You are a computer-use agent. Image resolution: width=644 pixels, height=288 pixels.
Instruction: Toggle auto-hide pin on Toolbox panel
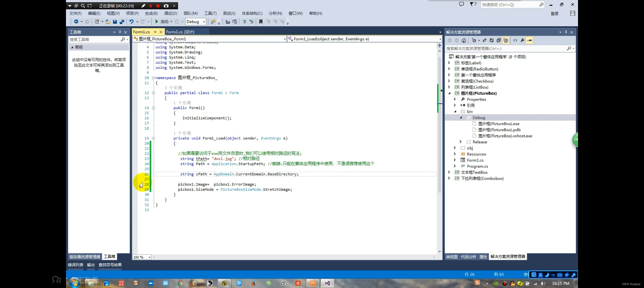[120, 32]
